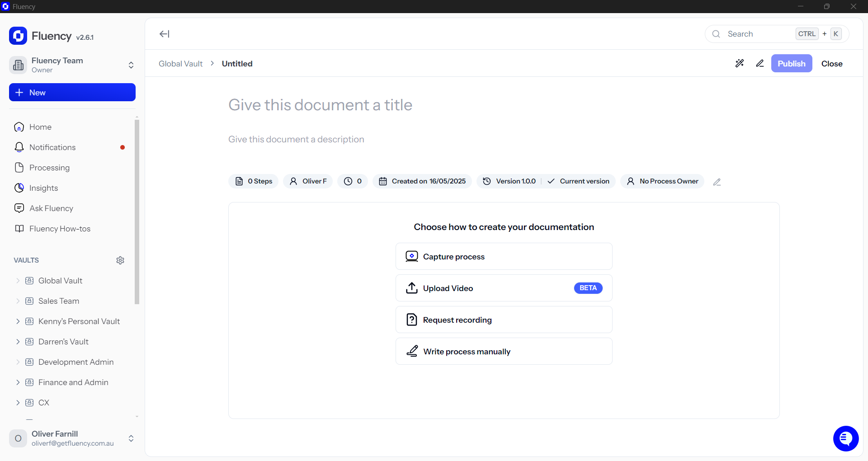Click the Capture process screen icon
The width and height of the screenshot is (868, 461).
tap(412, 256)
